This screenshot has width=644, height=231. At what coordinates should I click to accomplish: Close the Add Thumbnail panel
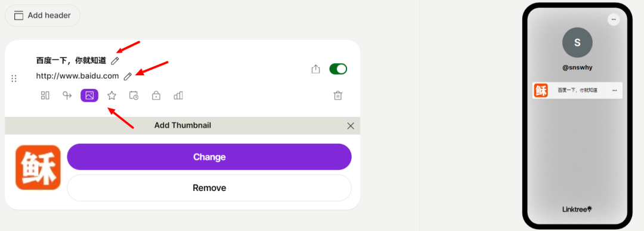(351, 126)
